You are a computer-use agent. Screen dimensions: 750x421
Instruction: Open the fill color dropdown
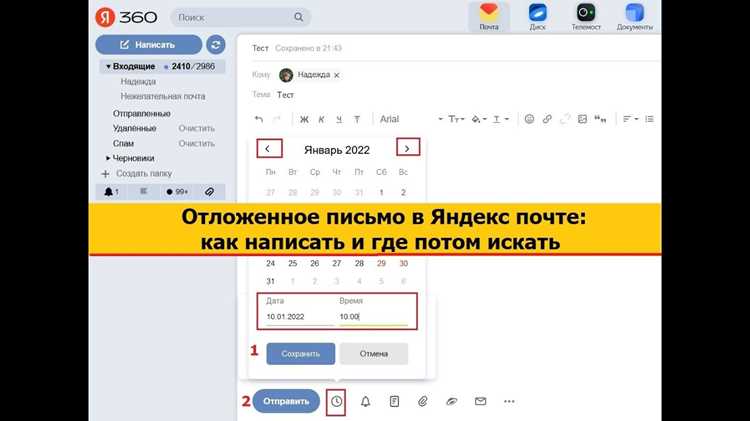point(479,119)
